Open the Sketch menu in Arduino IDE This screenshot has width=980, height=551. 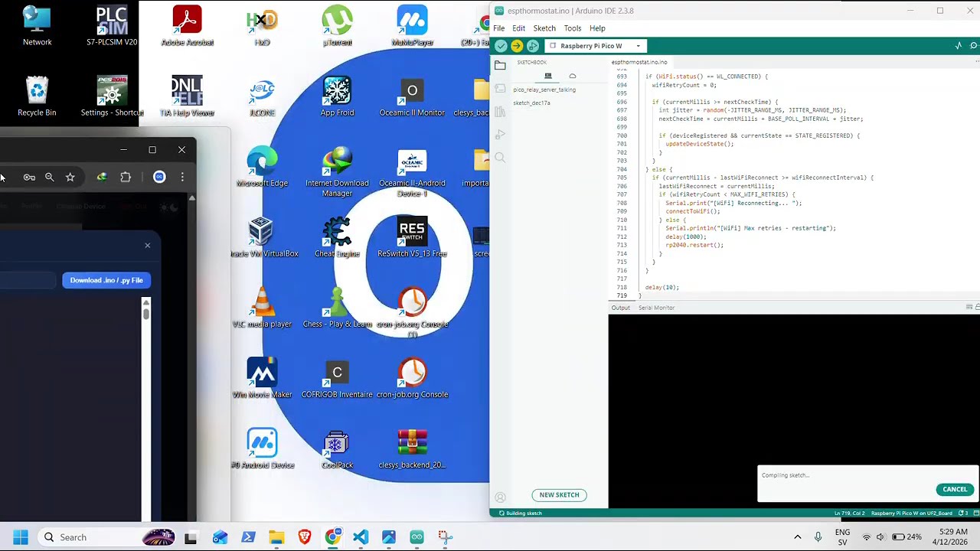point(544,28)
